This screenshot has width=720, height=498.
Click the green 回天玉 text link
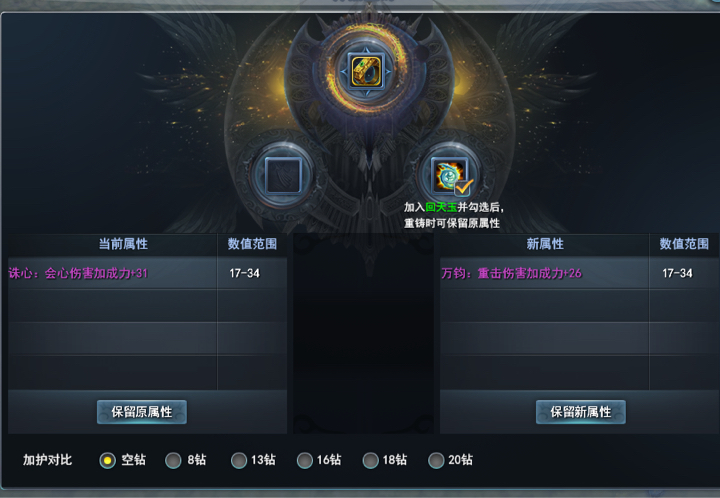tap(441, 207)
